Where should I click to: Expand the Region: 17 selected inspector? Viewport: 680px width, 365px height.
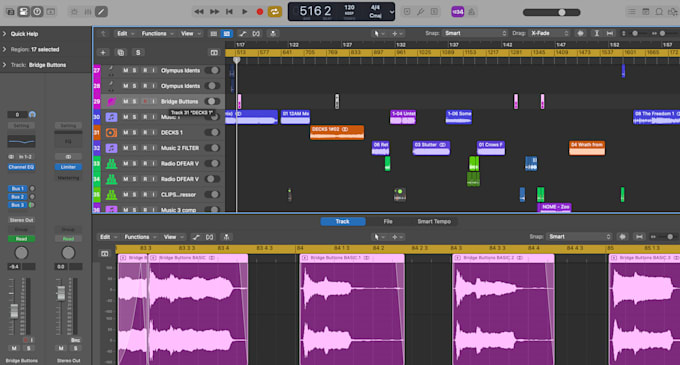4,49
